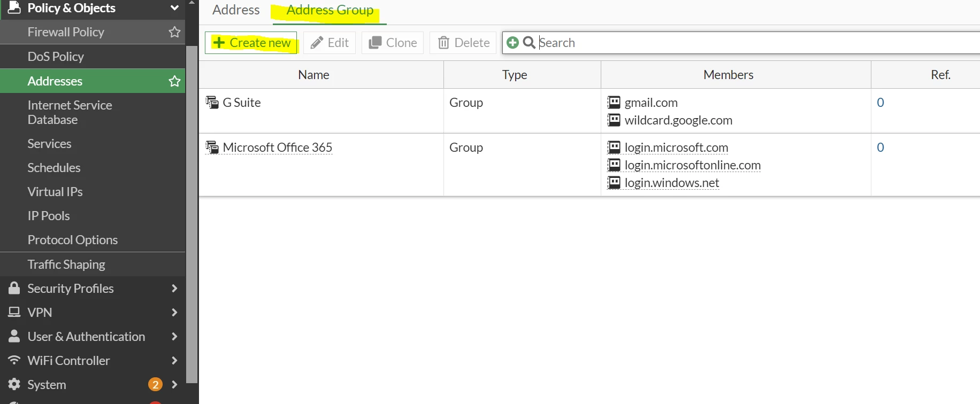Select the G Suite group name
The height and width of the screenshot is (404, 980).
tap(242, 103)
